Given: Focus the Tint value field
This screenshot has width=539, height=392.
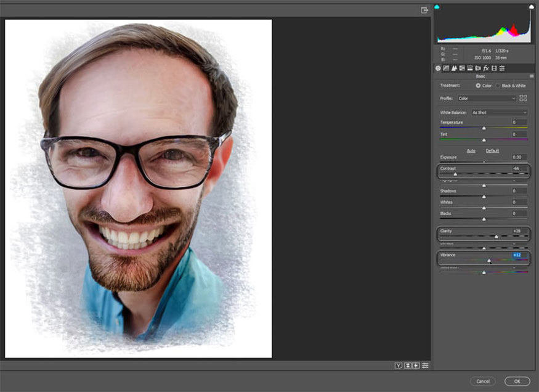Looking at the screenshot, I should click(x=519, y=134).
